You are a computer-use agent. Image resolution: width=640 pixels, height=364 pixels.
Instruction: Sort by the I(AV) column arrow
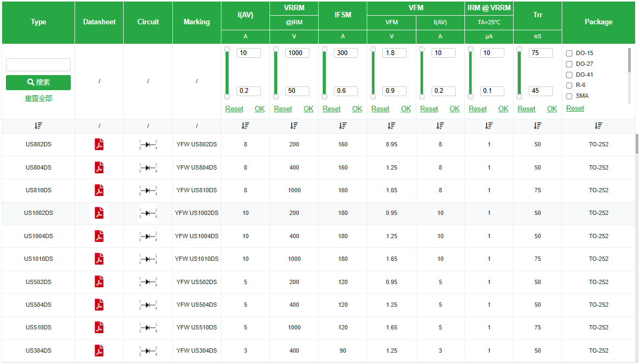pos(245,126)
